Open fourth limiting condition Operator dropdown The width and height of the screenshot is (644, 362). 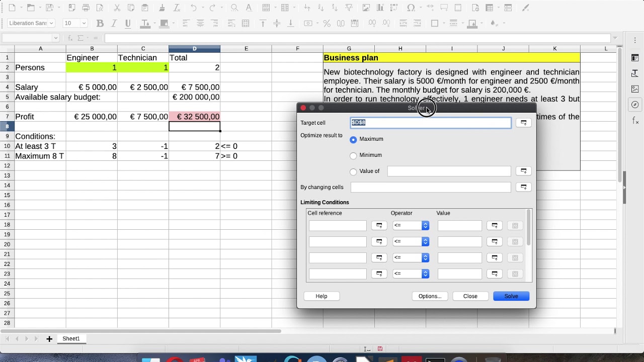coord(411,274)
